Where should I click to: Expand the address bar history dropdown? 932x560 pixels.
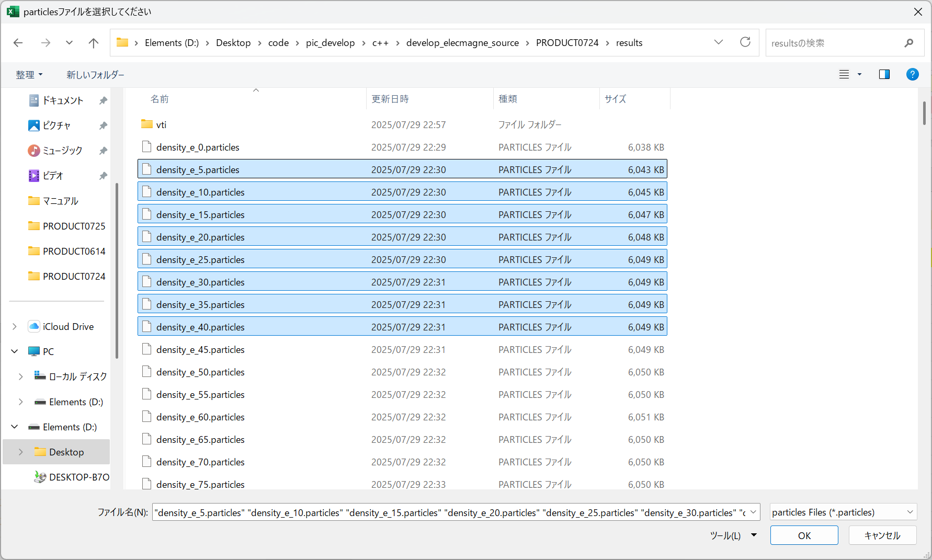point(719,42)
